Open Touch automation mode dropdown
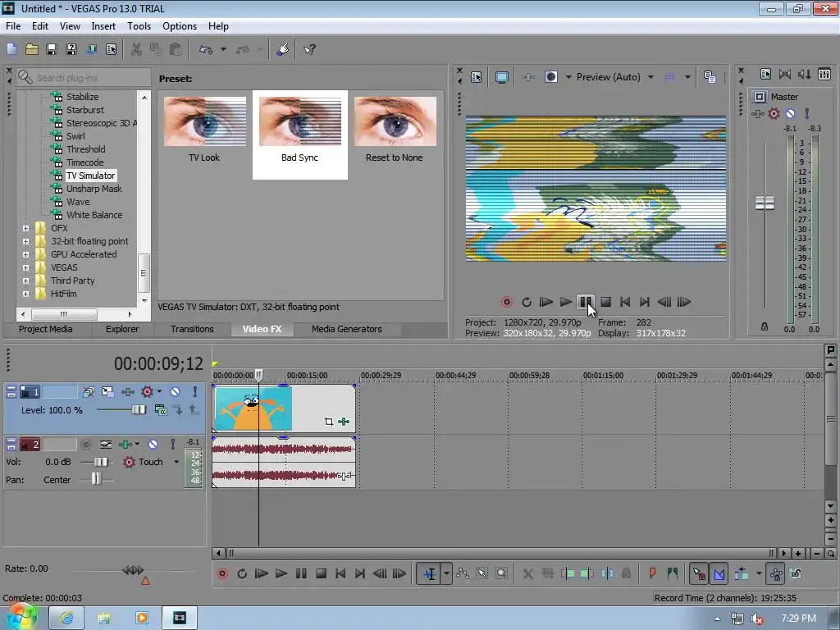Screen dimensions: 840x630 click(x=176, y=462)
